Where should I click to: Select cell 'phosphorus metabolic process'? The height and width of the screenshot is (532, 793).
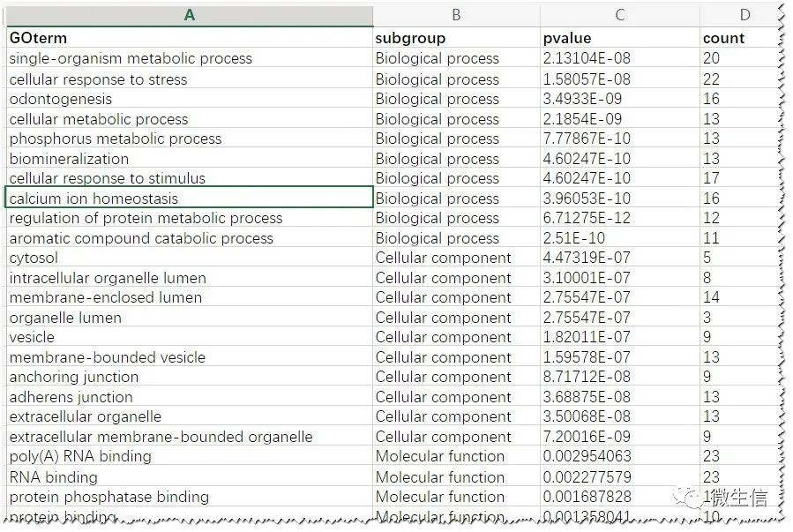pyautogui.click(x=189, y=139)
